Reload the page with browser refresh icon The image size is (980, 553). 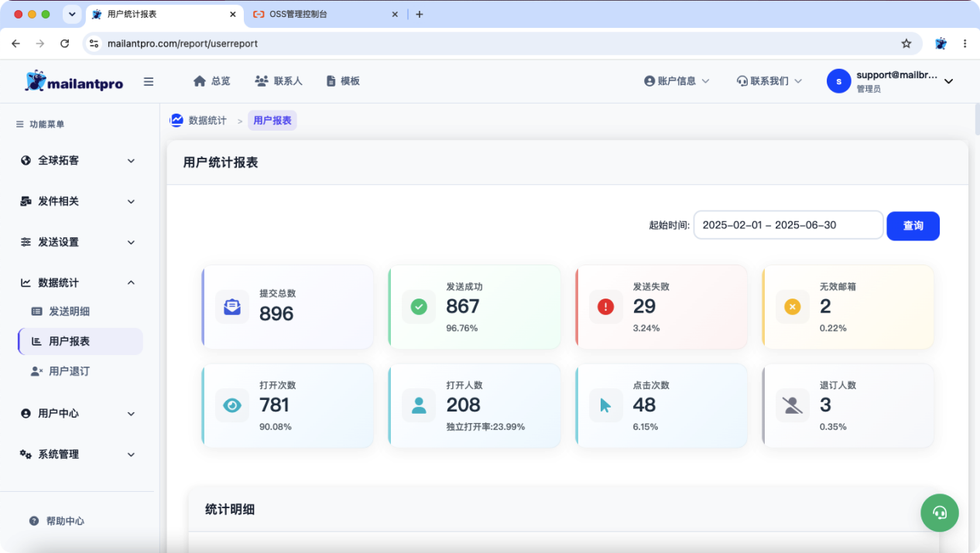tap(64, 43)
